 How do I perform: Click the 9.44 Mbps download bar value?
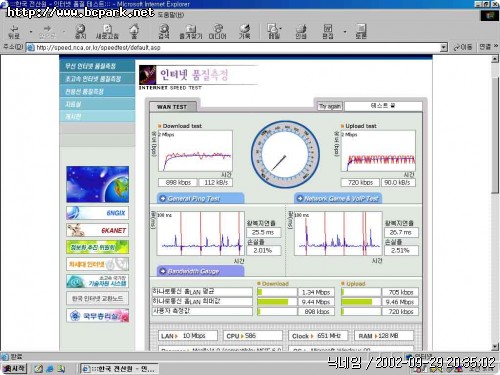(x=316, y=302)
